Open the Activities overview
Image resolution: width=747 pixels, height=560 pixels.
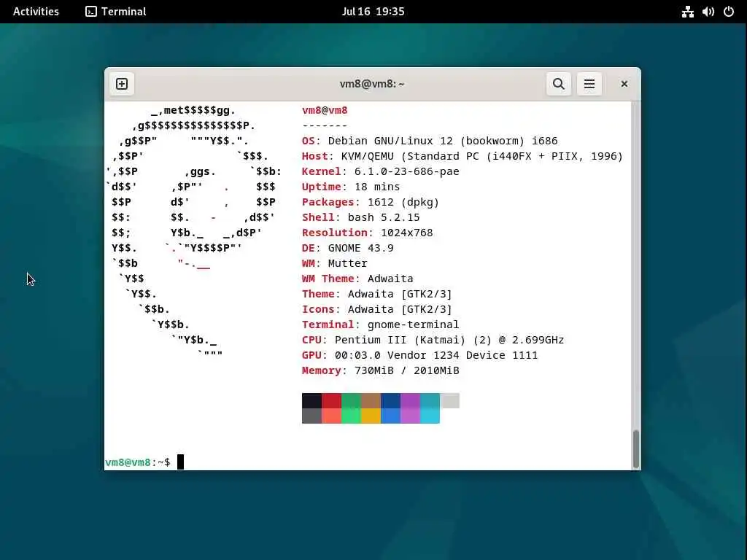(36, 12)
